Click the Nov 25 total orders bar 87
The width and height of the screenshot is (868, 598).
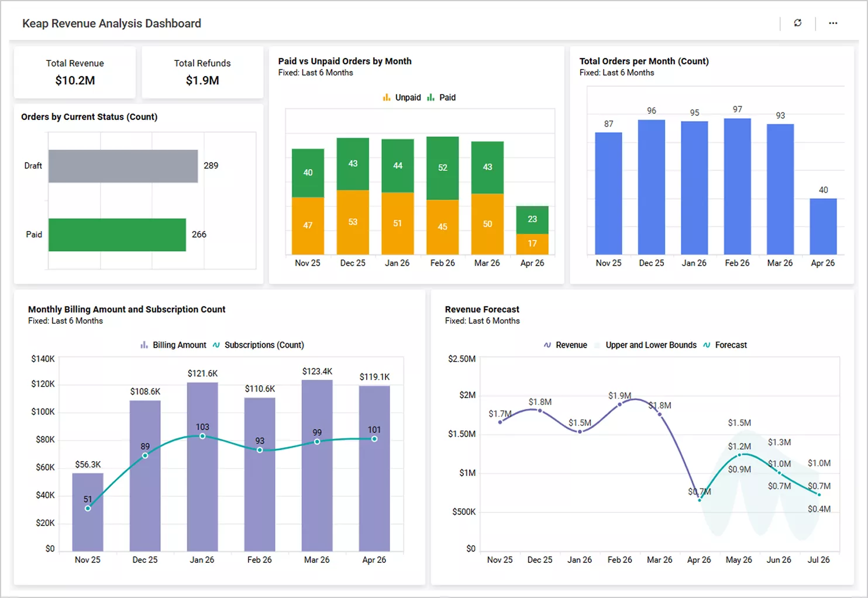click(x=608, y=193)
